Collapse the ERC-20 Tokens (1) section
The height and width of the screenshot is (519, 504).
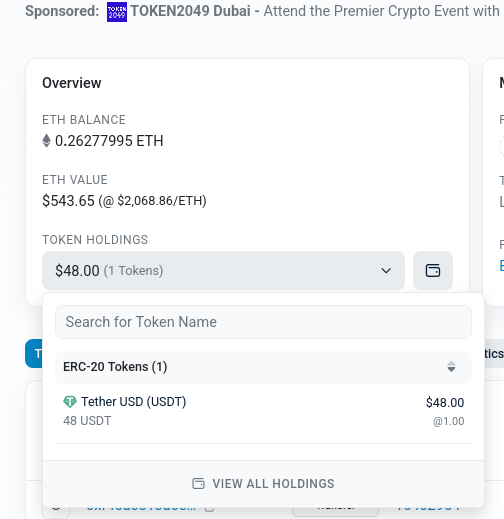click(x=263, y=367)
